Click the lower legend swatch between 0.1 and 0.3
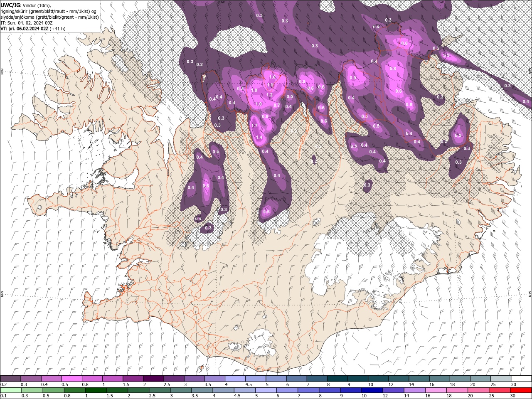The height and width of the screenshot is (399, 532). (x=11, y=390)
